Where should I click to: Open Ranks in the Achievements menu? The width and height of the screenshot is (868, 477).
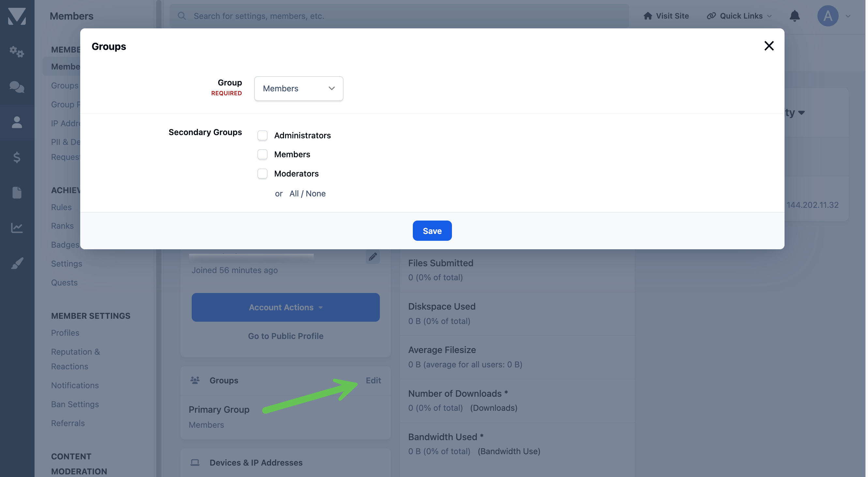click(x=62, y=226)
